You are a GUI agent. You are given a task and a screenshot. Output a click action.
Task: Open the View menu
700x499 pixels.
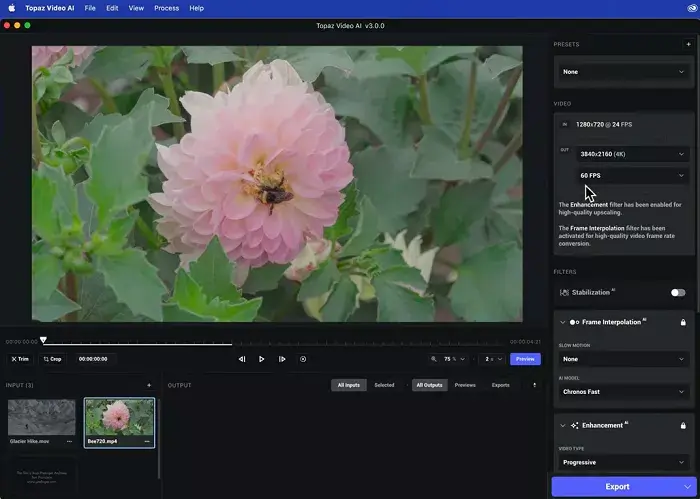136,8
